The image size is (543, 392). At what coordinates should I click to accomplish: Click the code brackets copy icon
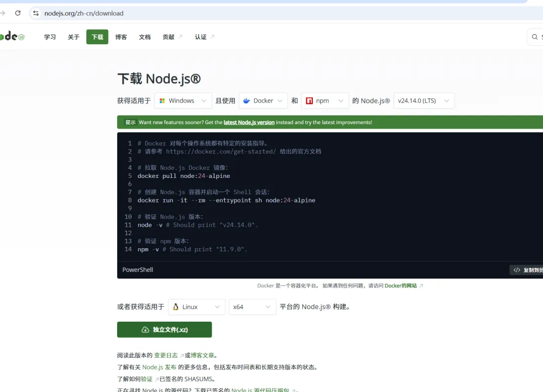(x=517, y=270)
